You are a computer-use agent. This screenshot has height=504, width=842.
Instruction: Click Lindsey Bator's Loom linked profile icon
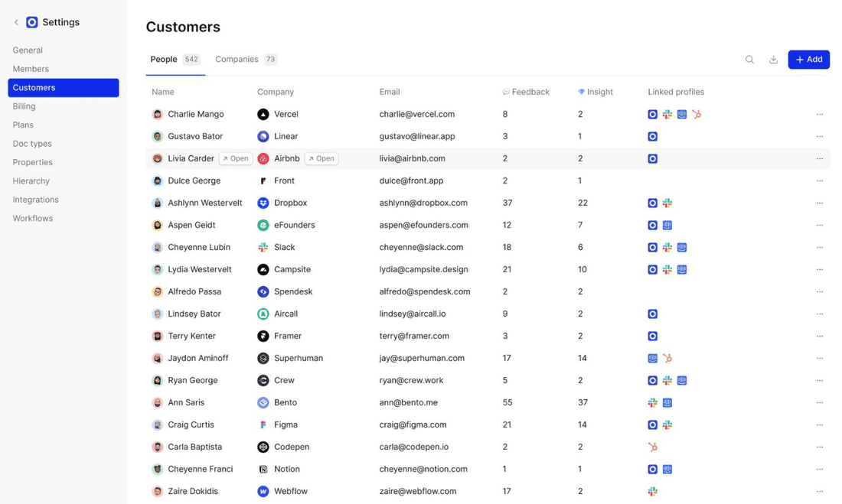[x=652, y=314]
